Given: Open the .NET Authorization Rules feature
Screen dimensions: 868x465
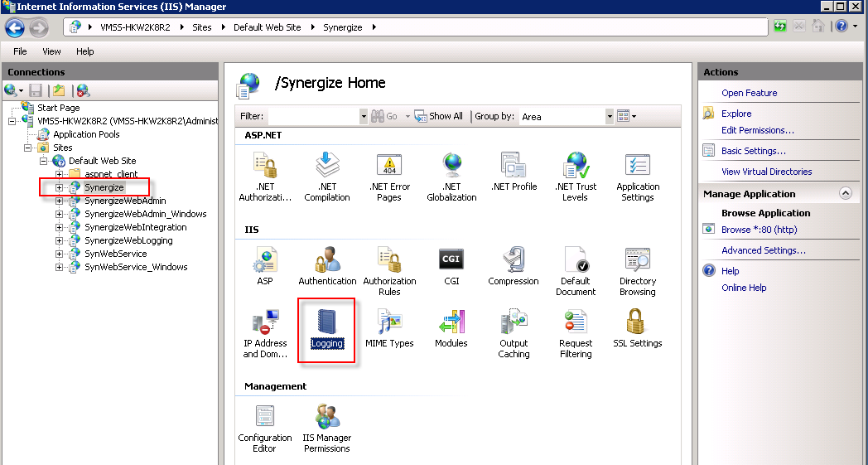Looking at the screenshot, I should click(x=265, y=177).
